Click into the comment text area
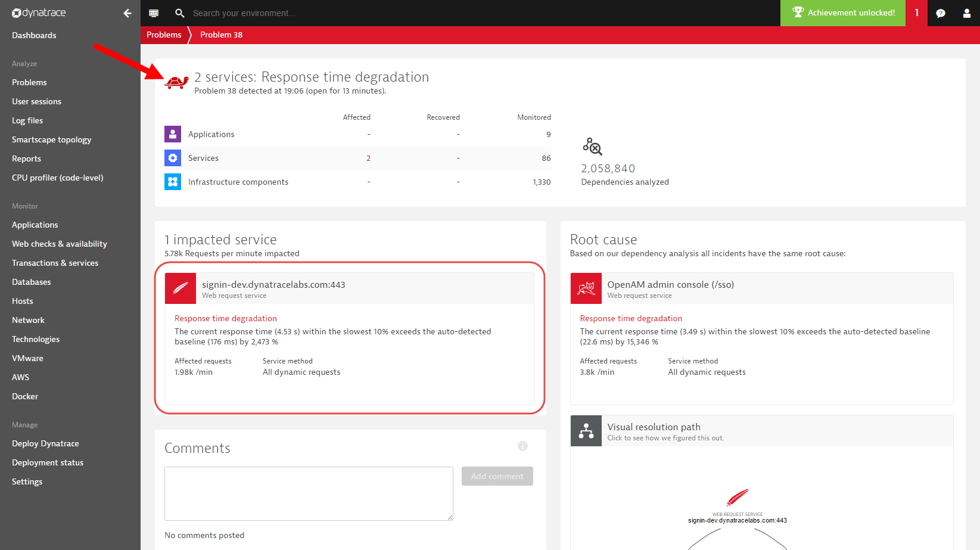 click(309, 493)
